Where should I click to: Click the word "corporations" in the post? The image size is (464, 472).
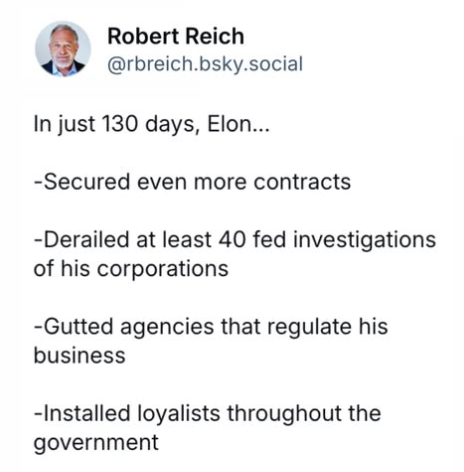tap(163, 270)
